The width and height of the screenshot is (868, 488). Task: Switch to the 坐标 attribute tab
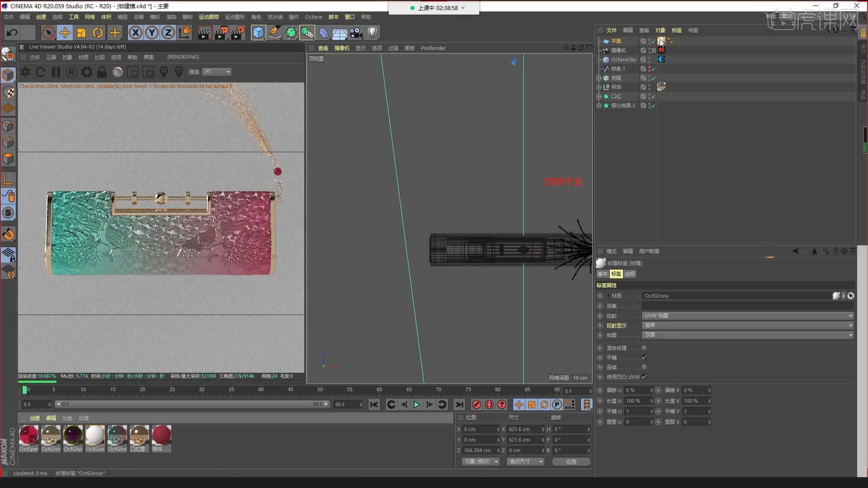[630, 274]
